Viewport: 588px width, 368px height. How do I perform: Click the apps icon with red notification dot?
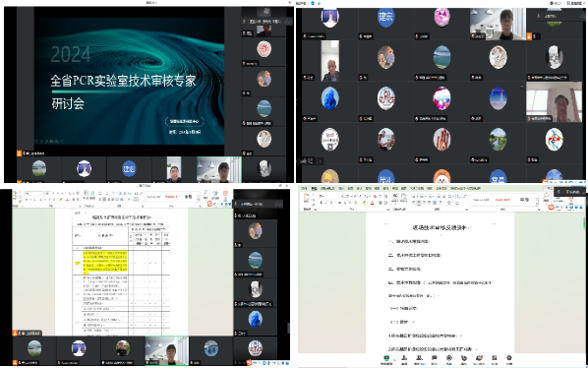pyautogui.click(x=479, y=358)
